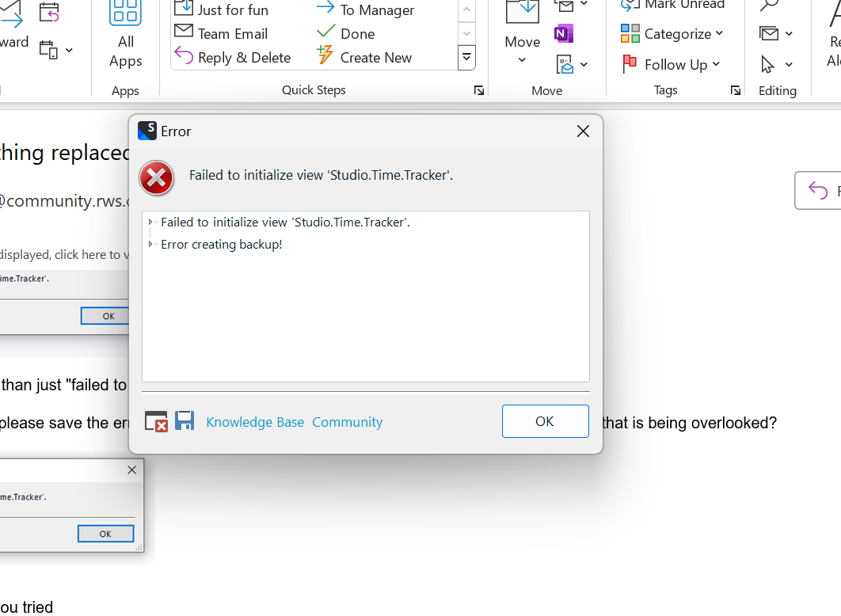Open the Select cursor dropdown arrow
This screenshot has width=841, height=616.
pos(789,65)
